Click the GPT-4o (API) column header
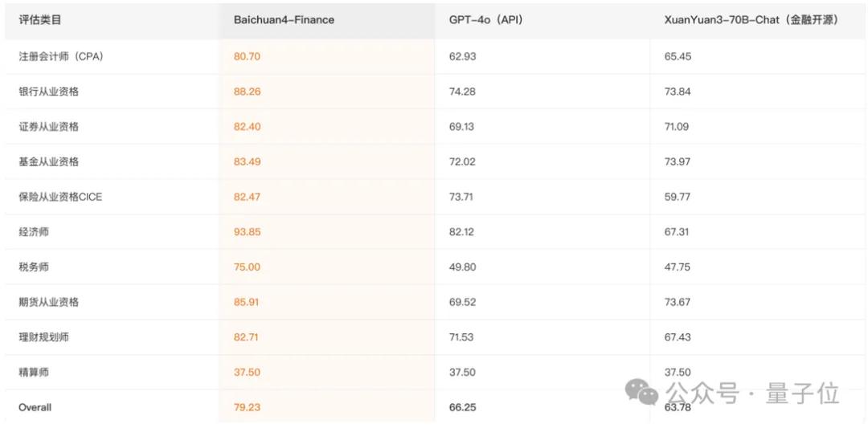The height and width of the screenshot is (428, 868). point(485,20)
